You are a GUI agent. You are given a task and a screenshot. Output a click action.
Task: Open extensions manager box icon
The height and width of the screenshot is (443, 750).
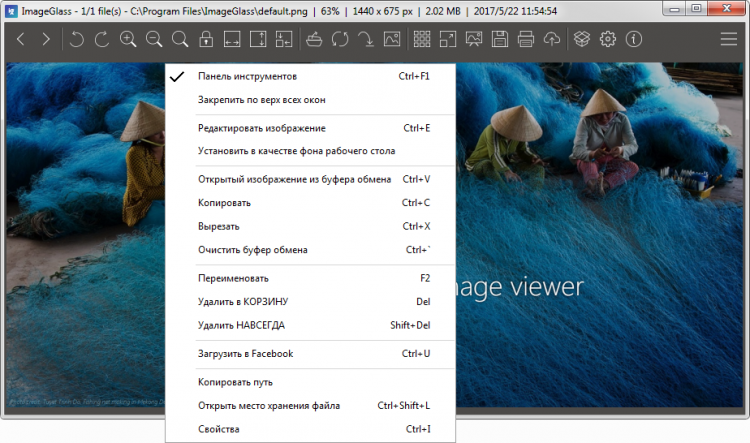click(x=582, y=39)
